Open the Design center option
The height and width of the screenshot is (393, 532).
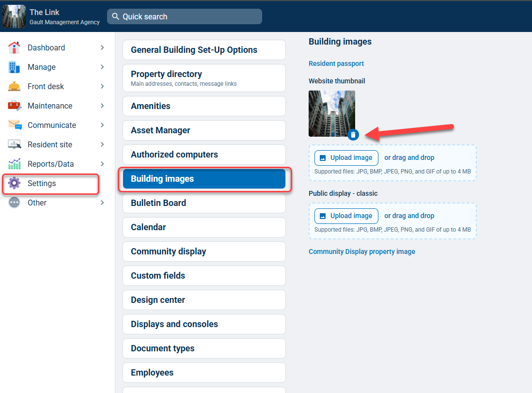click(x=204, y=300)
